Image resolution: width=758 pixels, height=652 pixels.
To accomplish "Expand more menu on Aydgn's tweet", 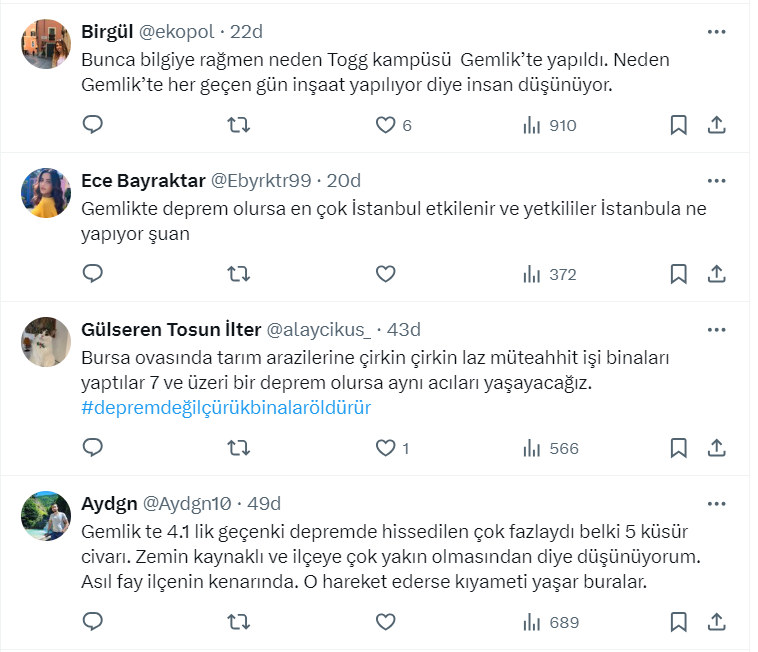I will point(716,503).
